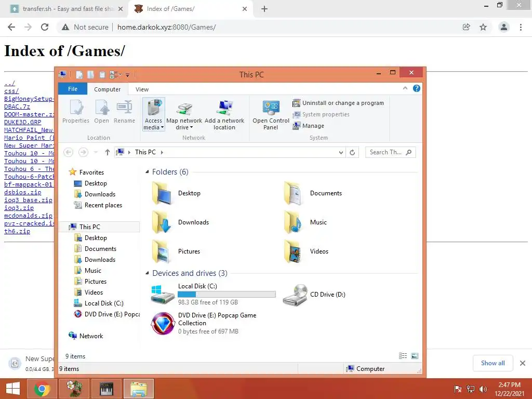The image size is (532, 399).
Task: Click Local Disk (C:) capacity bar
Action: (x=227, y=294)
